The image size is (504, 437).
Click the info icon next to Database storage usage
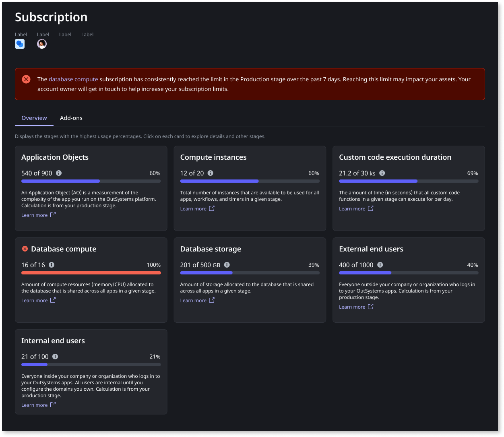tap(226, 265)
